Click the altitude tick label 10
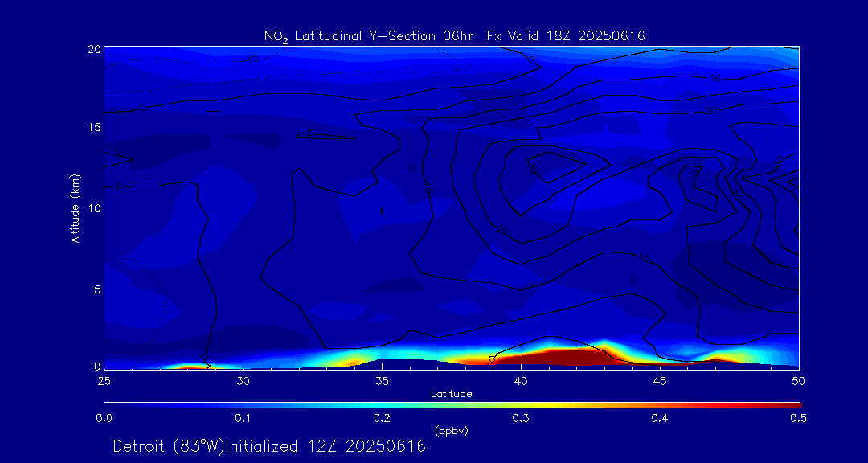Screen dimensions: 868x463 (94, 207)
